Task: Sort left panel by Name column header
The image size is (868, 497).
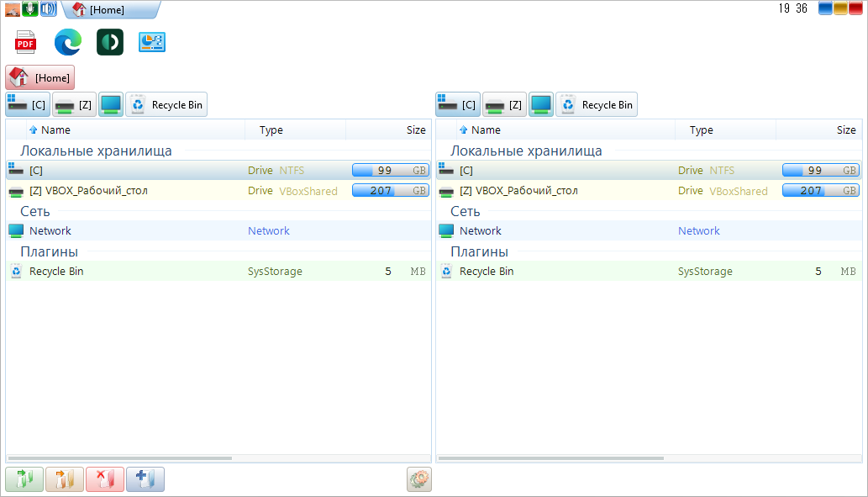Action: click(55, 130)
